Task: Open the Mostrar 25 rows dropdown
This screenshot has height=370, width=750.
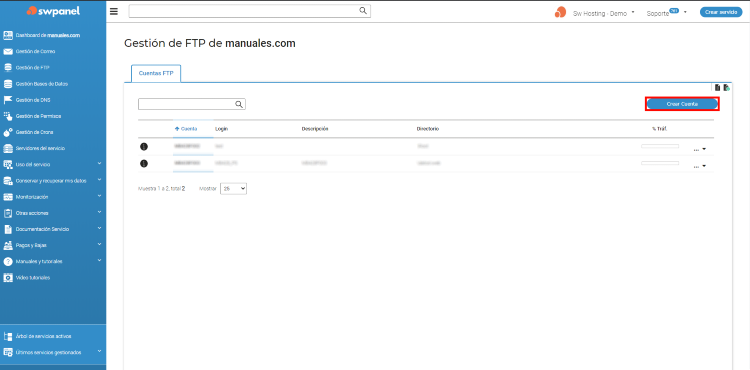Action: click(233, 189)
